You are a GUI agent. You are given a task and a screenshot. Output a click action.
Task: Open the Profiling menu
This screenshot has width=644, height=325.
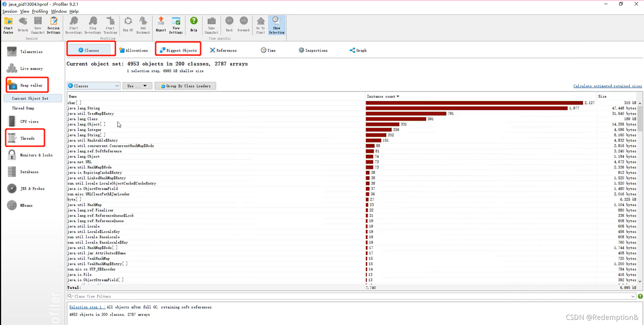[40, 11]
